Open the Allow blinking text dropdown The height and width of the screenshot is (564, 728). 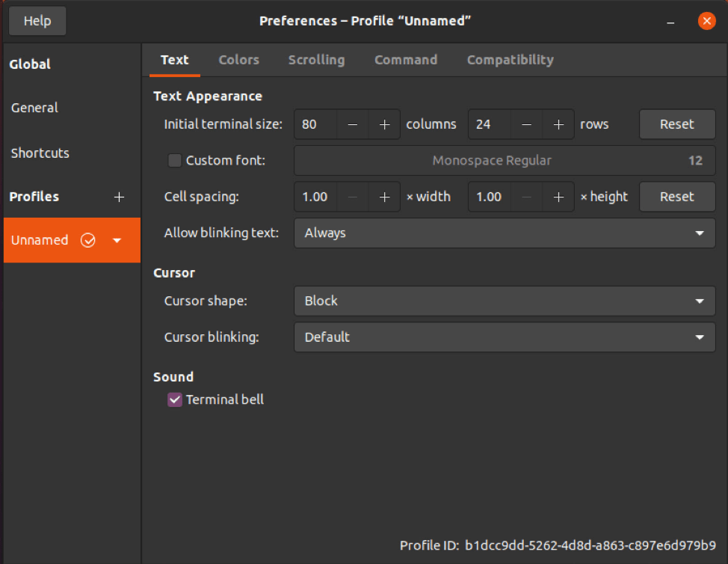click(505, 233)
